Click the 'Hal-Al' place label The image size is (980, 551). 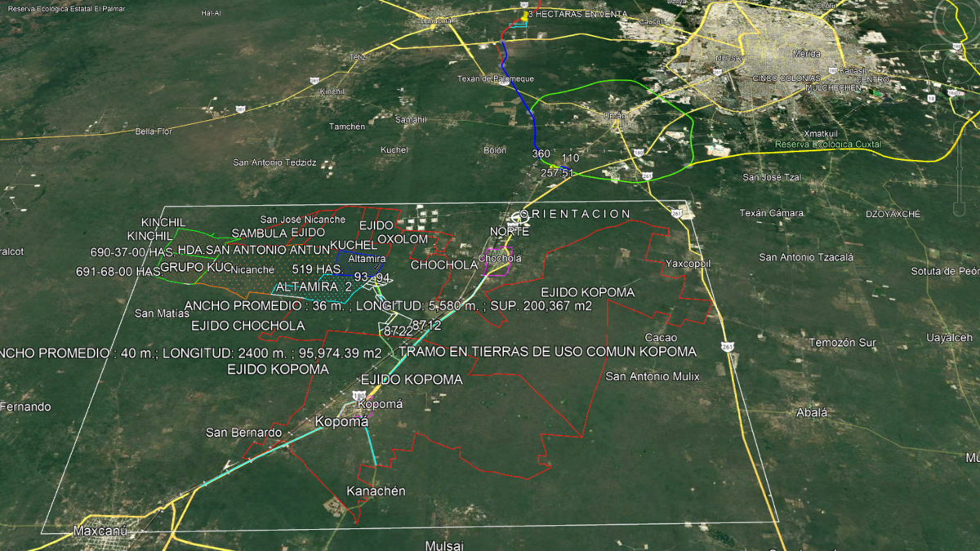(212, 14)
